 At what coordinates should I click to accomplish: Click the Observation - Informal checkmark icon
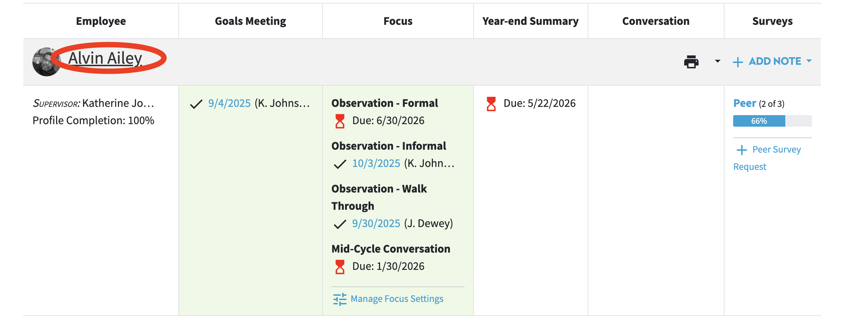click(x=340, y=164)
